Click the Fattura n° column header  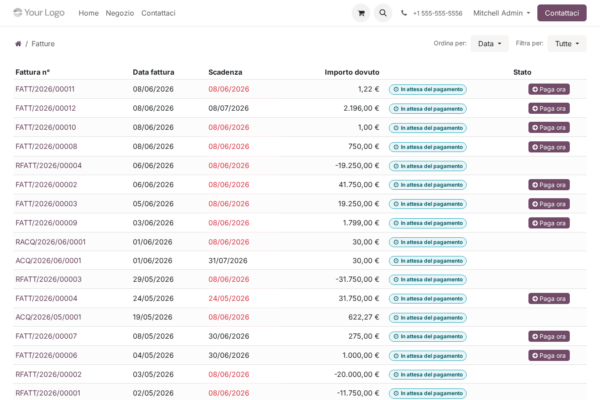[x=33, y=72]
